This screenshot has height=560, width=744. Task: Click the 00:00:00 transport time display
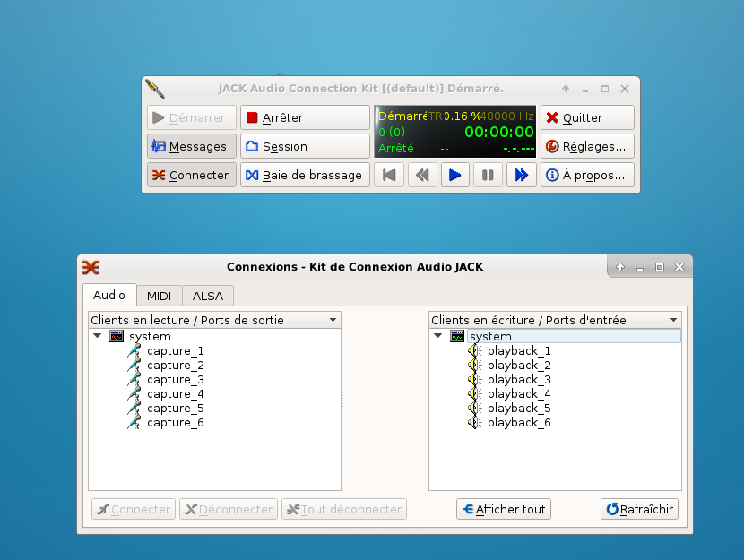click(499, 132)
